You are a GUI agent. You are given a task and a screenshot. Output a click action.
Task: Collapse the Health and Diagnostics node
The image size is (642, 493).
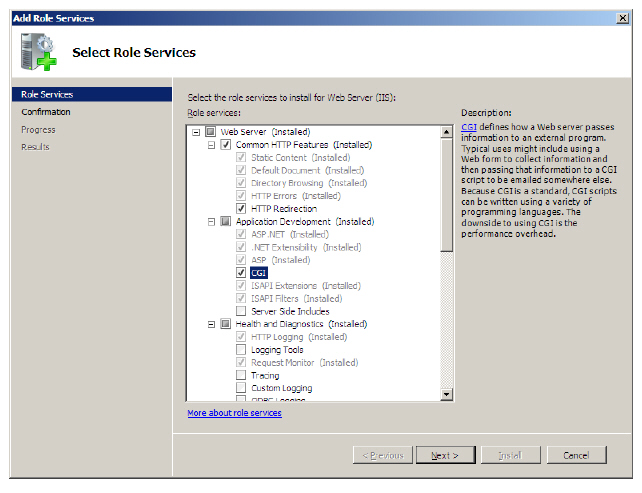coord(212,324)
